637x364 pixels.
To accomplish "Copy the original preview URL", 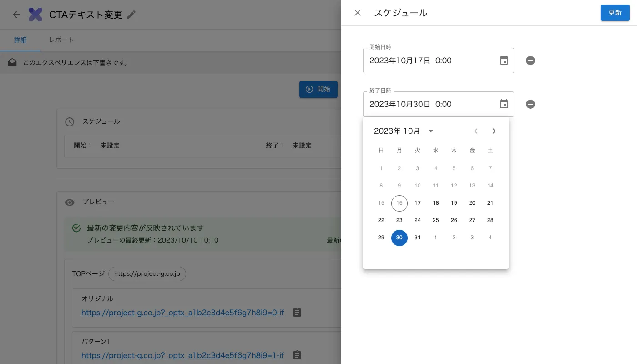I will pos(297,313).
